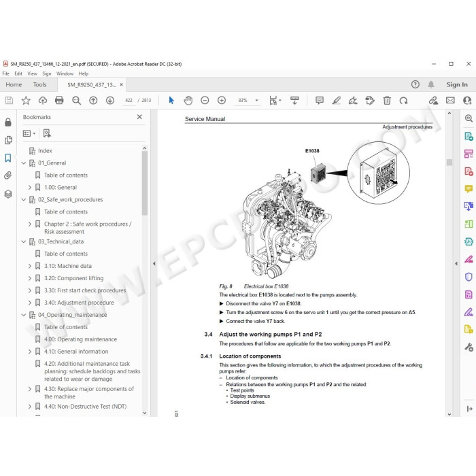This screenshot has width=476, height=476.
Task: Expand right tools pane arrow
Action: 456,264
